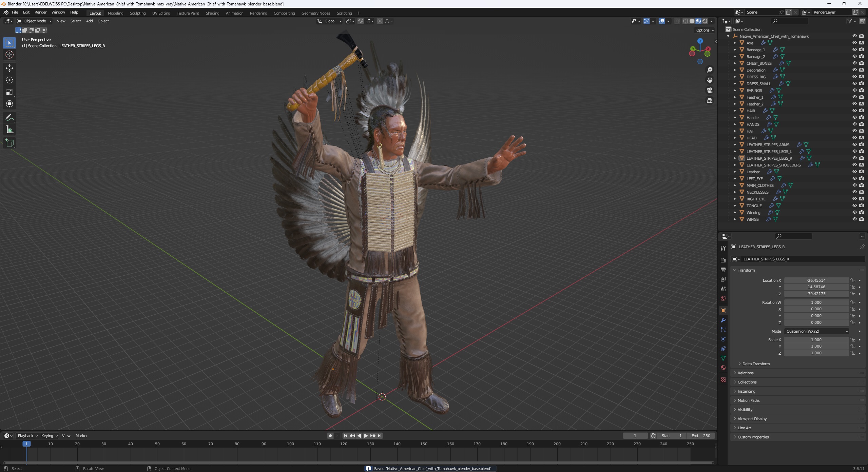This screenshot has height=472, width=868.
Task: Open Modifiers properties tab (wrench)
Action: (723, 320)
